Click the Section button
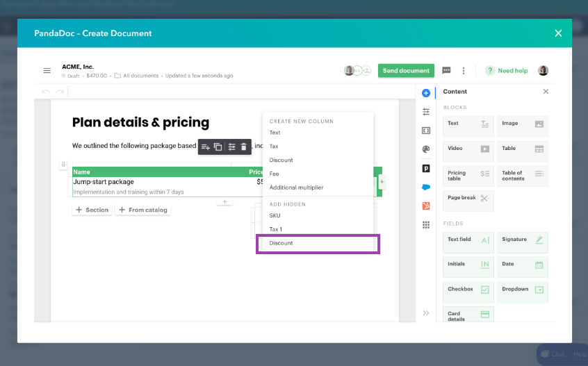 (x=92, y=210)
